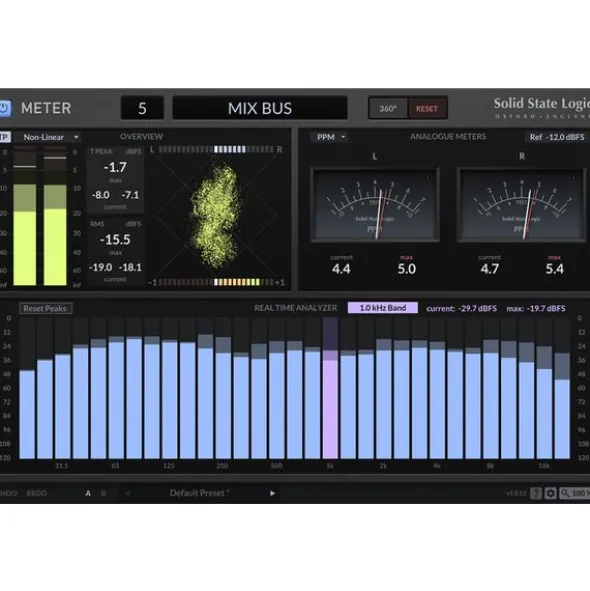590x591 pixels.
Task: Open the Default Preset menu
Action: pos(199,493)
